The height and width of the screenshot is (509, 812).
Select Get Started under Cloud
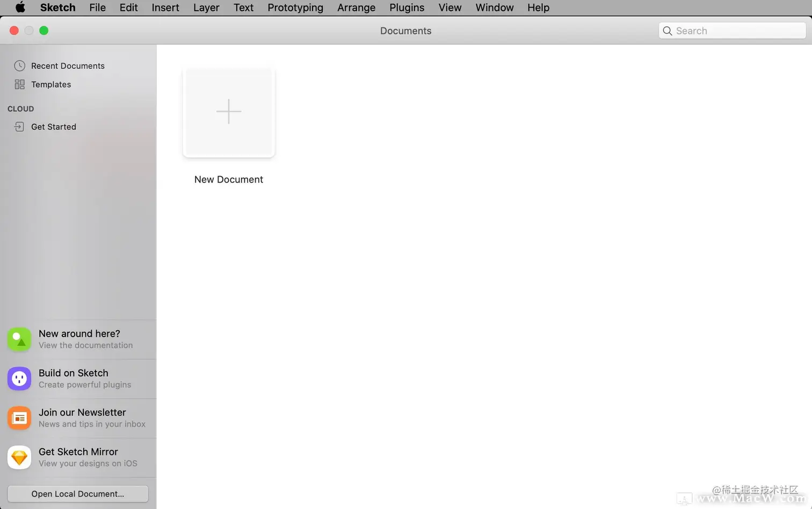point(54,127)
